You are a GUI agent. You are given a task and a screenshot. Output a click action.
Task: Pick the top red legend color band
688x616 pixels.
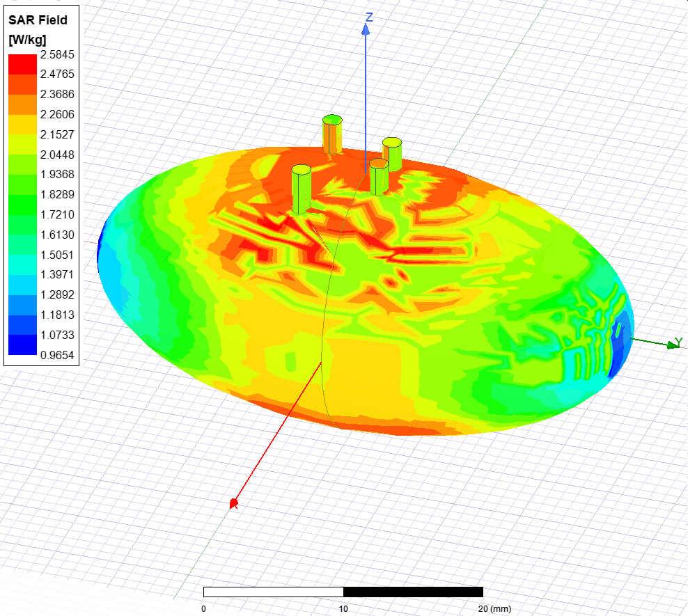point(22,65)
